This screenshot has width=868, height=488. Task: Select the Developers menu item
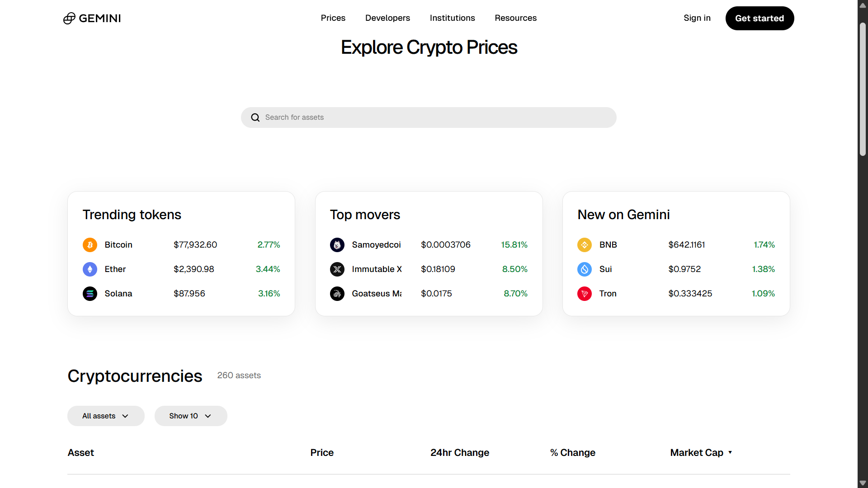pyautogui.click(x=387, y=18)
